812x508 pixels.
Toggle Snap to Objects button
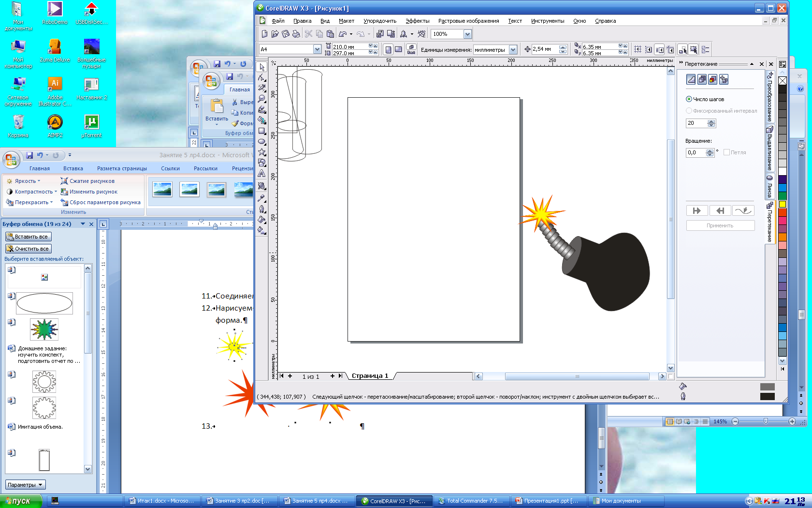coord(659,49)
